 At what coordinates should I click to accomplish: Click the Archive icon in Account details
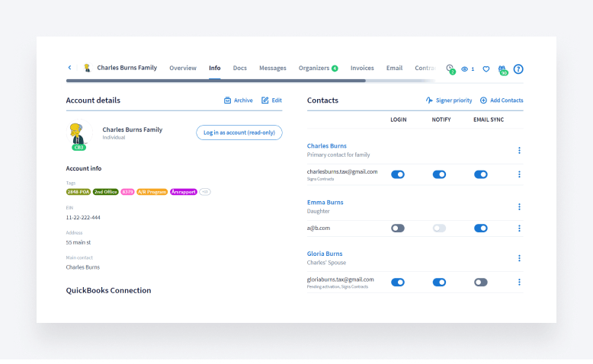pos(227,101)
